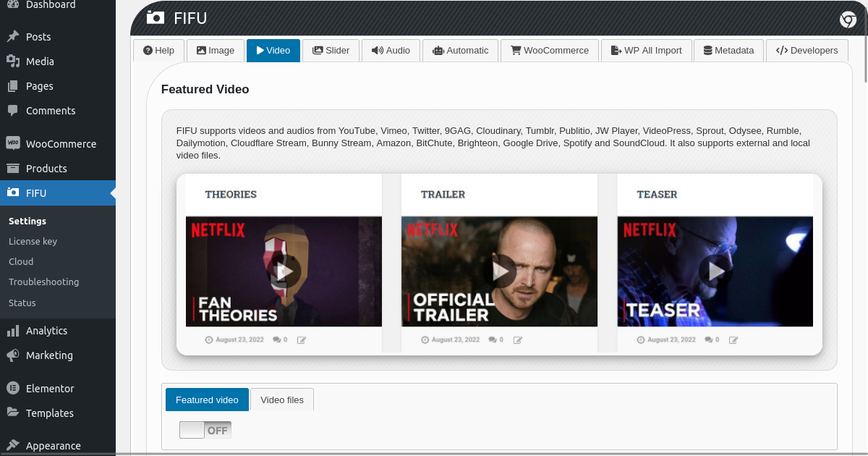Select the Featured video sub-tab
This screenshot has width=868, height=456.
pos(207,400)
